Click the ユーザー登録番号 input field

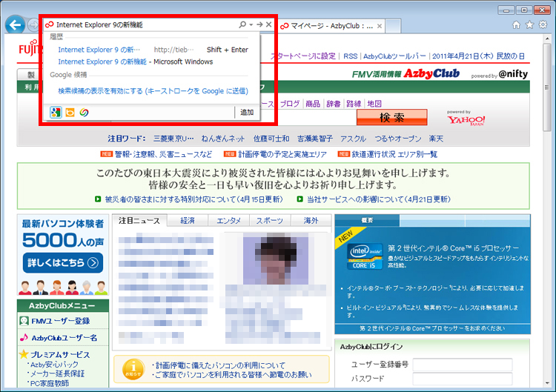pos(463,365)
